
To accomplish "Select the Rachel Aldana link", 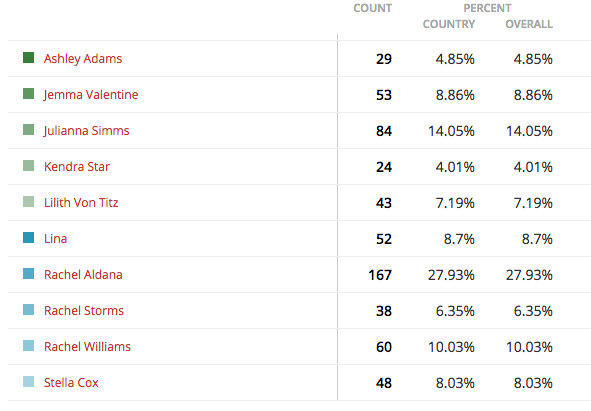I will point(83,275).
